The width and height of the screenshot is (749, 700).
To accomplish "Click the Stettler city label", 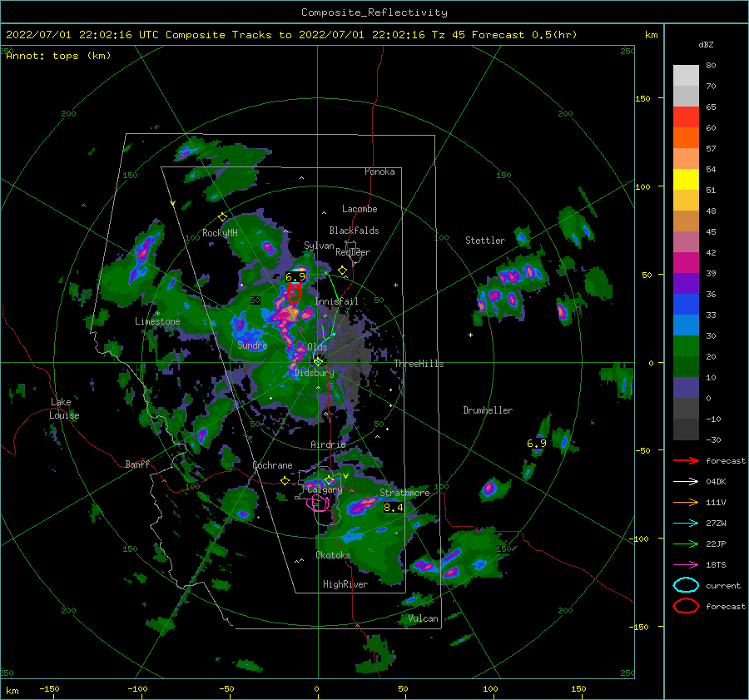I will click(x=485, y=241).
